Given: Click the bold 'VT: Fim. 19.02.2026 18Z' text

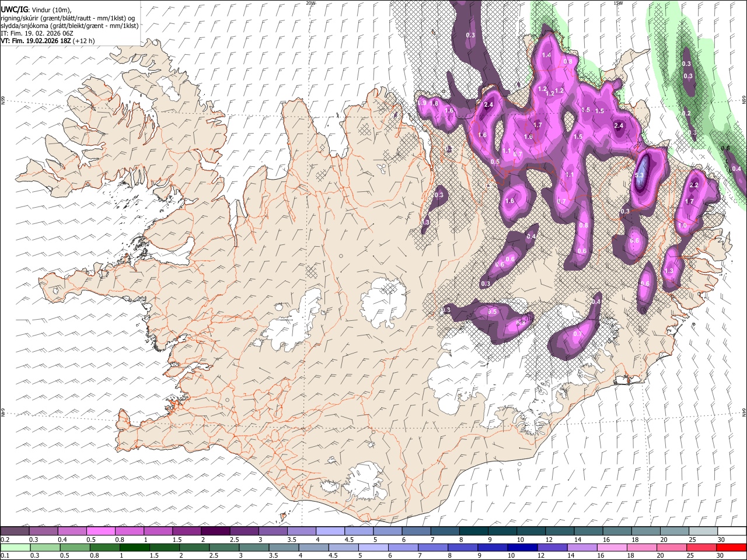Looking at the screenshot, I should tap(36, 41).
